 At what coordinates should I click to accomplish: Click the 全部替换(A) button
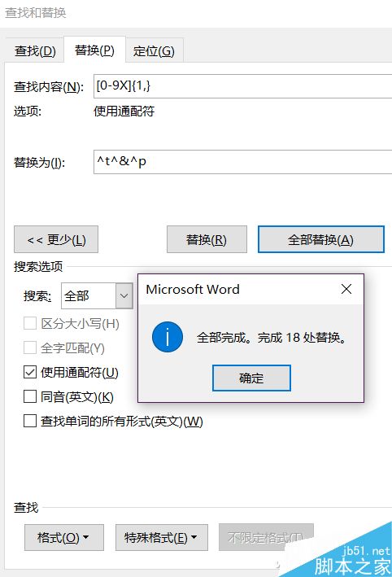point(321,239)
